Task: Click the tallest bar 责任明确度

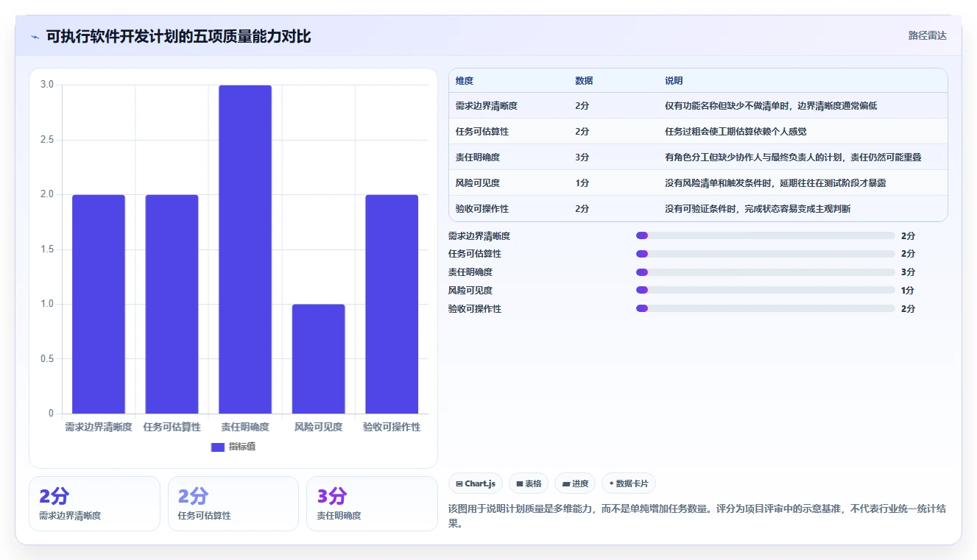Action: tap(245, 249)
